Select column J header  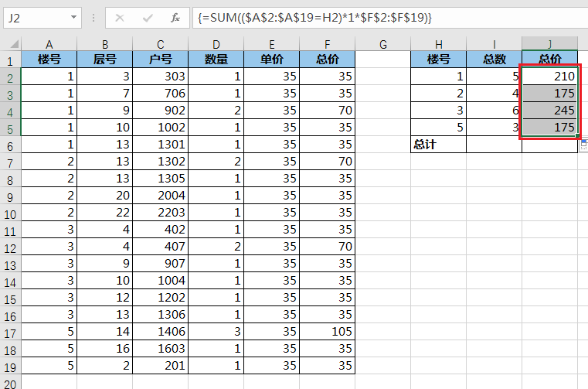[549, 44]
